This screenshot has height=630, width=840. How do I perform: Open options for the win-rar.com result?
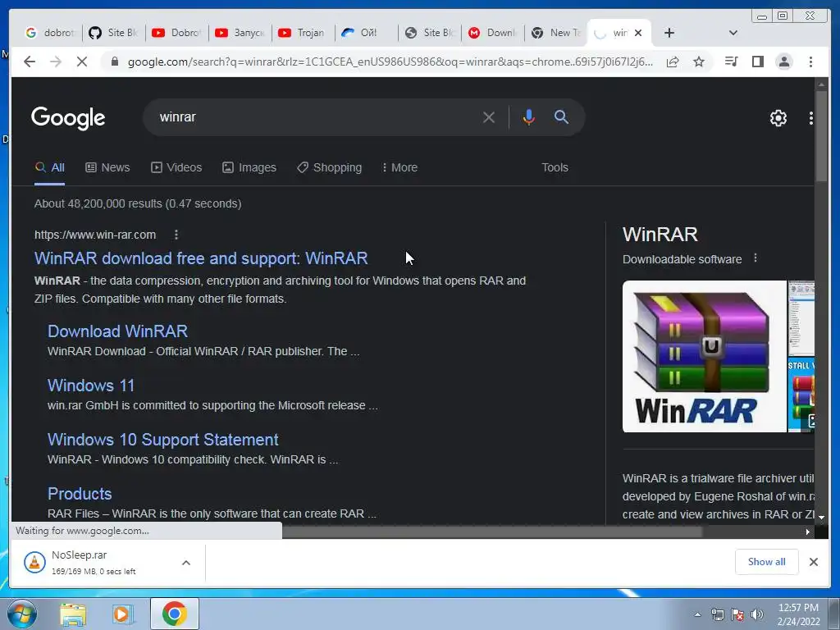[x=176, y=235]
